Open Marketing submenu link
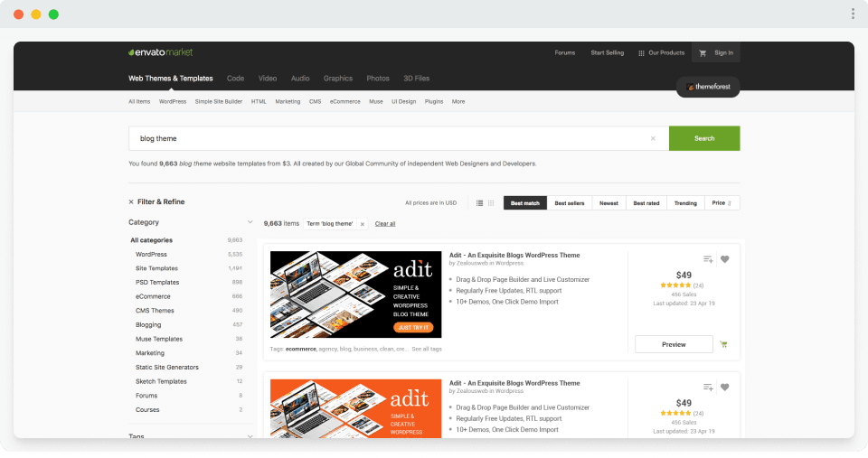Image resolution: width=868 pixels, height=458 pixels. (288, 102)
